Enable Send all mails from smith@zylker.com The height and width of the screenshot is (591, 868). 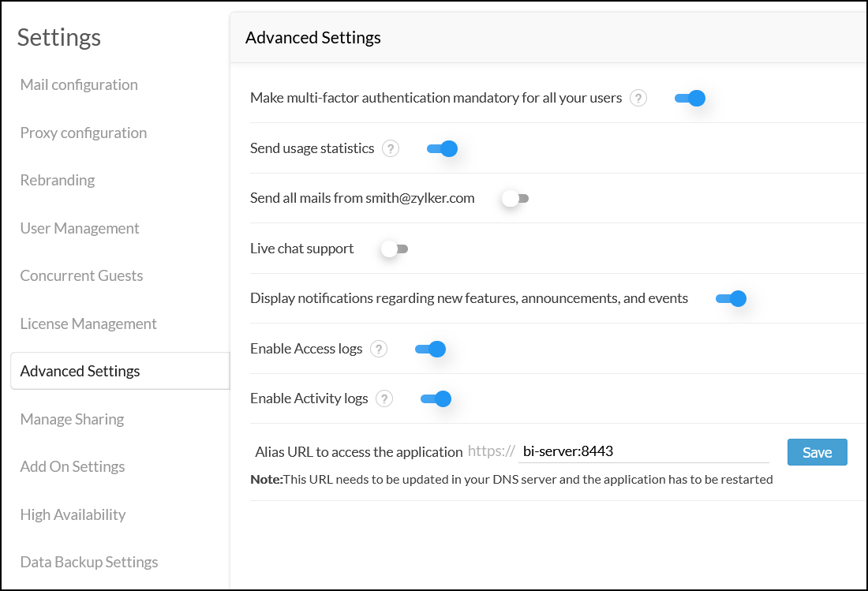click(x=515, y=199)
